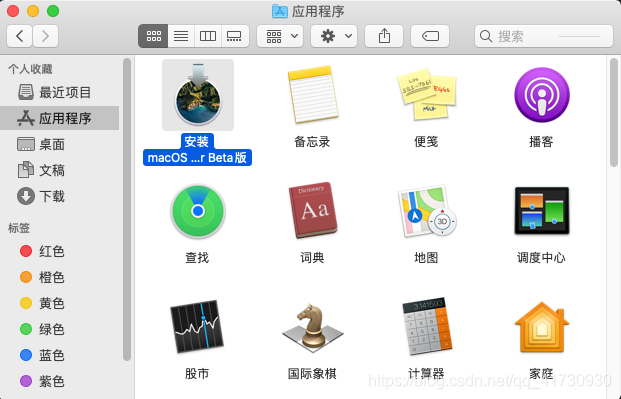
Task: Open 下载 in the sidebar
Action: pyautogui.click(x=59, y=196)
